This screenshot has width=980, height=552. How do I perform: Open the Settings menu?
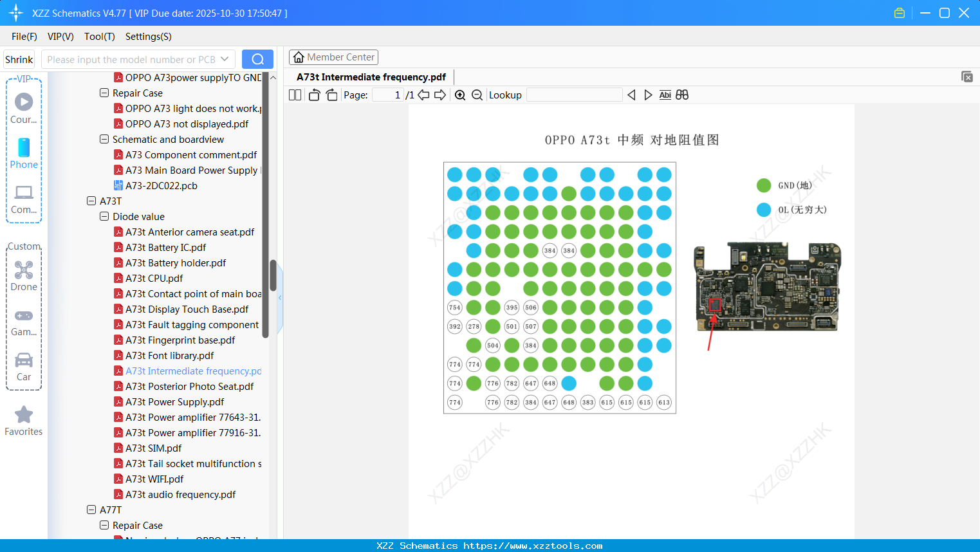tap(149, 37)
